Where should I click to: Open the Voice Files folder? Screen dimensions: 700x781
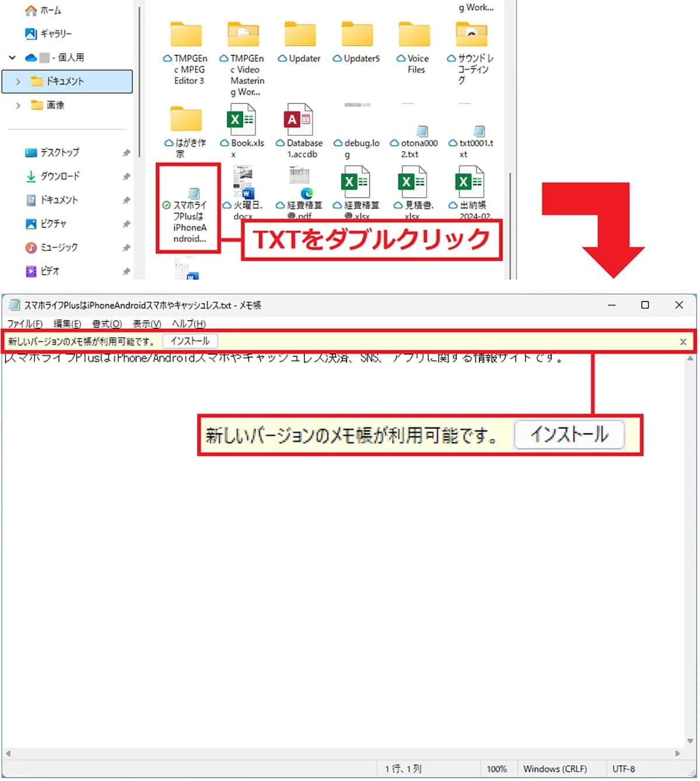414,36
